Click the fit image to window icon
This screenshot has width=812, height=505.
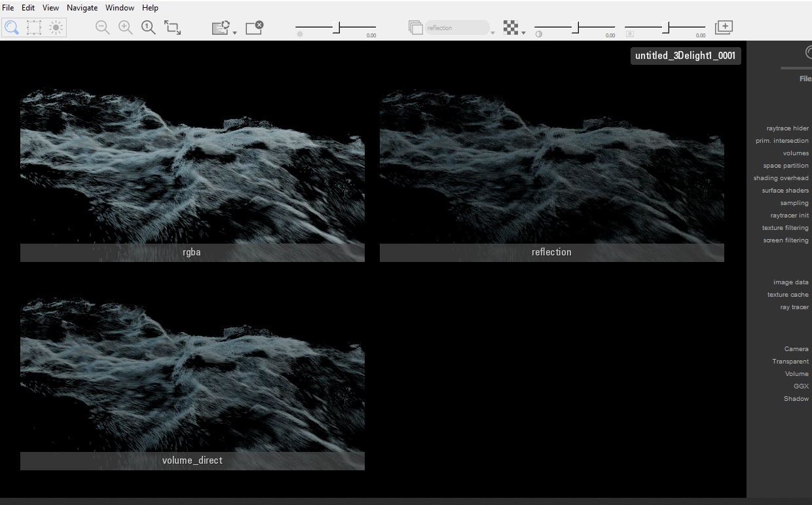click(173, 28)
